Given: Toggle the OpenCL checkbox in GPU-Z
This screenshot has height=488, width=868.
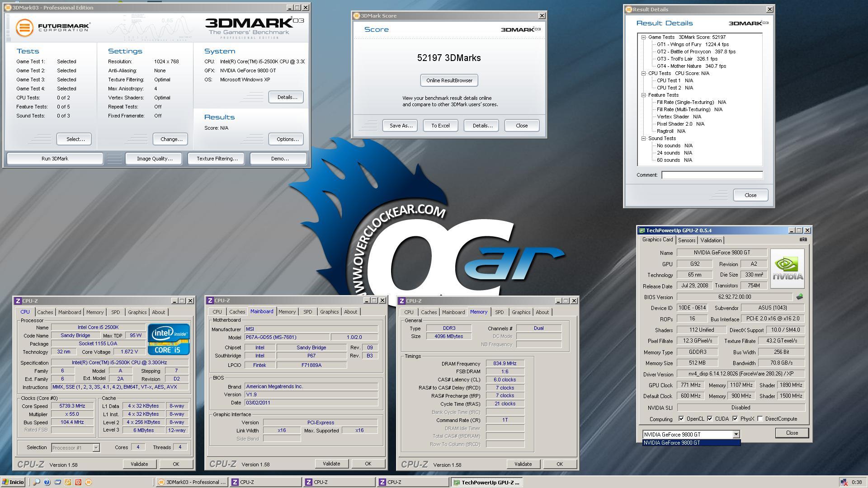Looking at the screenshot, I should click(681, 419).
